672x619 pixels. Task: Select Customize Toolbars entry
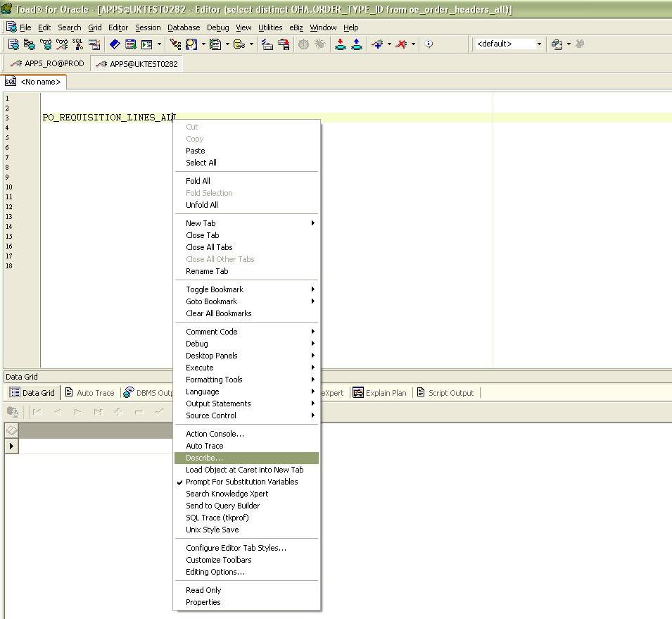pyautogui.click(x=246, y=561)
